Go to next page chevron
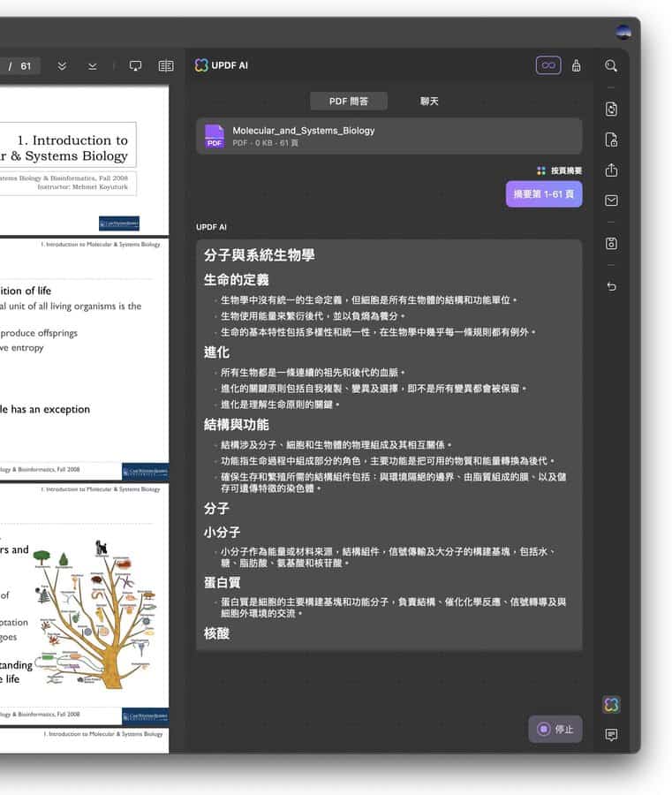This screenshot has width=672, height=795. pos(93,66)
